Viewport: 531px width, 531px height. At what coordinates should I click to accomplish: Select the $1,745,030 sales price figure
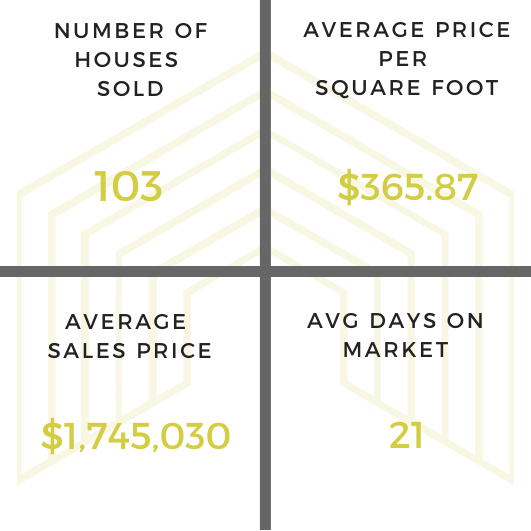pos(135,436)
